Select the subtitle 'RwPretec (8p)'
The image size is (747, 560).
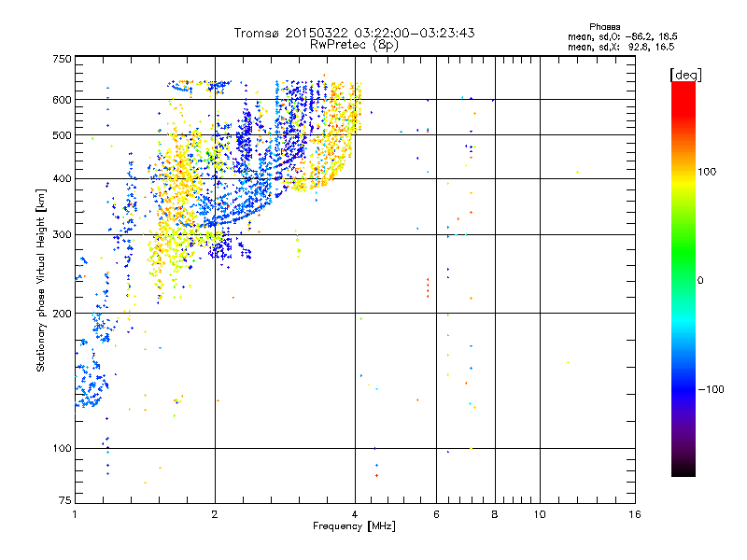pyautogui.click(x=354, y=45)
